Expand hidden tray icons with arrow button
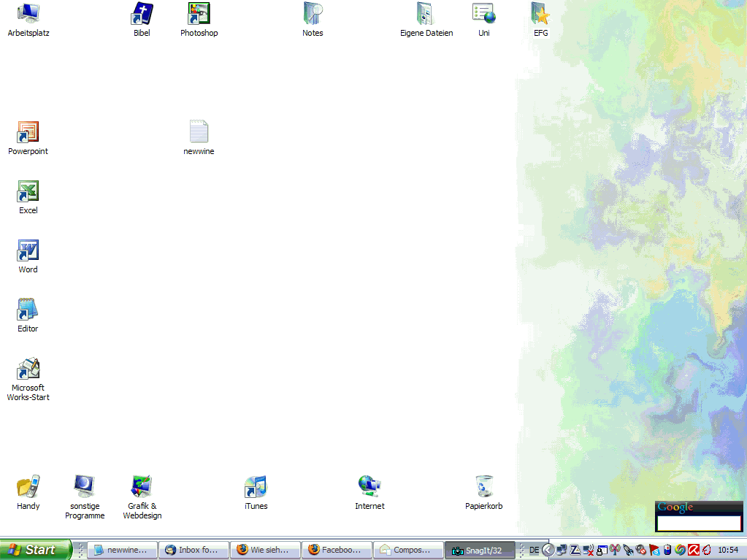This screenshot has width=747, height=560. 548,550
